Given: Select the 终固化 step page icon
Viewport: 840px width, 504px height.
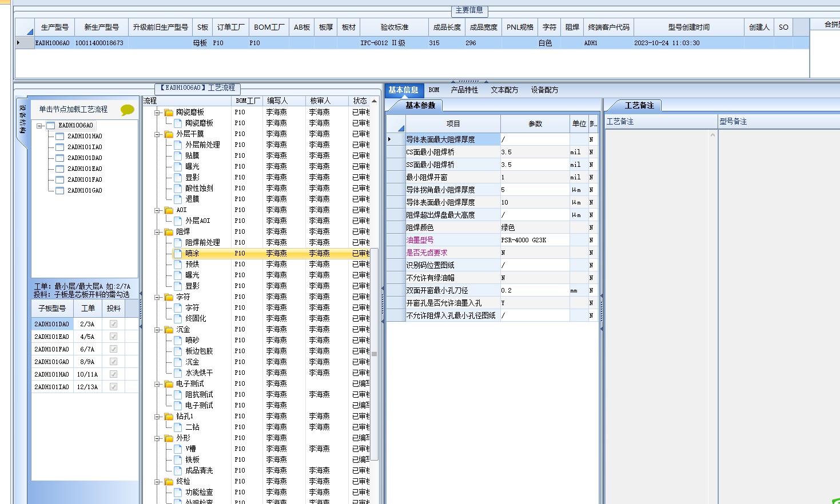Looking at the screenshot, I should 178,318.
